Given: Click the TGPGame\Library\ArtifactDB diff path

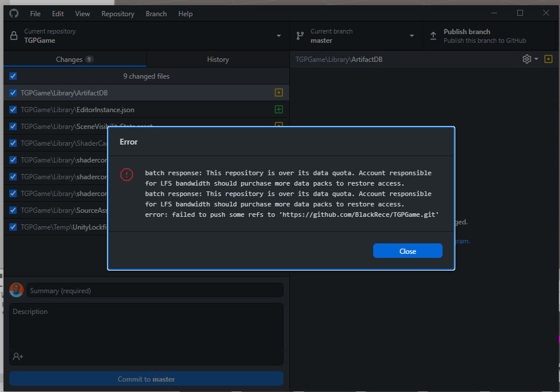Looking at the screenshot, I should point(339,60).
